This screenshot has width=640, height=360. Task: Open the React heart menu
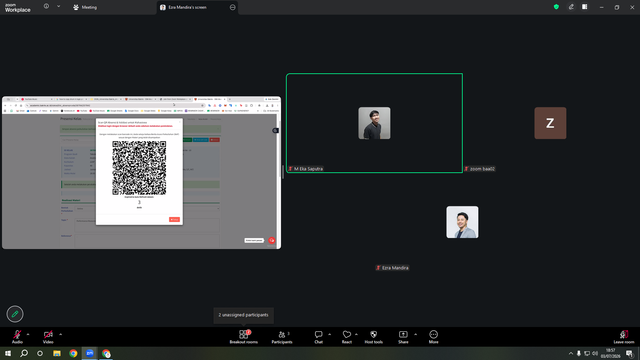point(347,337)
